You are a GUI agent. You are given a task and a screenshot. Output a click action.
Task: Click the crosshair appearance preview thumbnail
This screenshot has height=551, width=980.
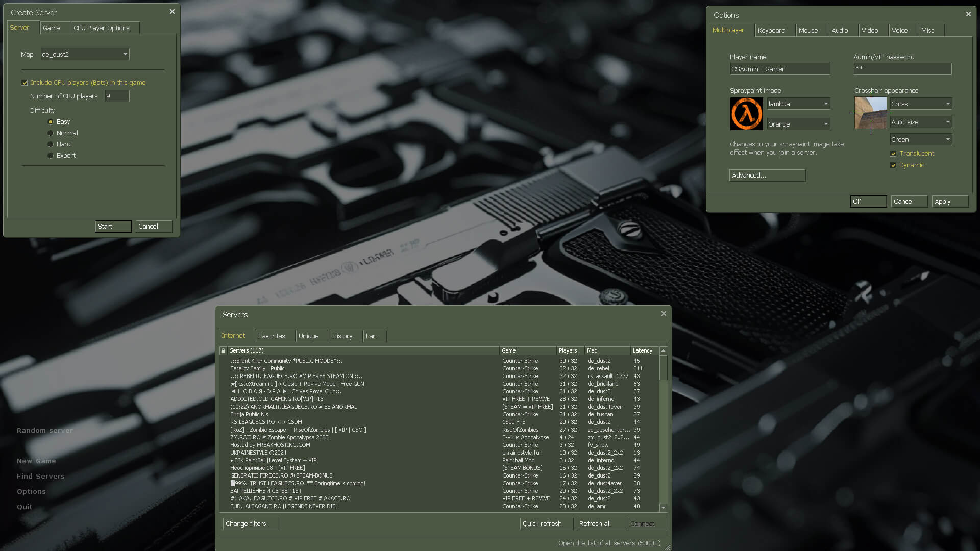point(871,113)
